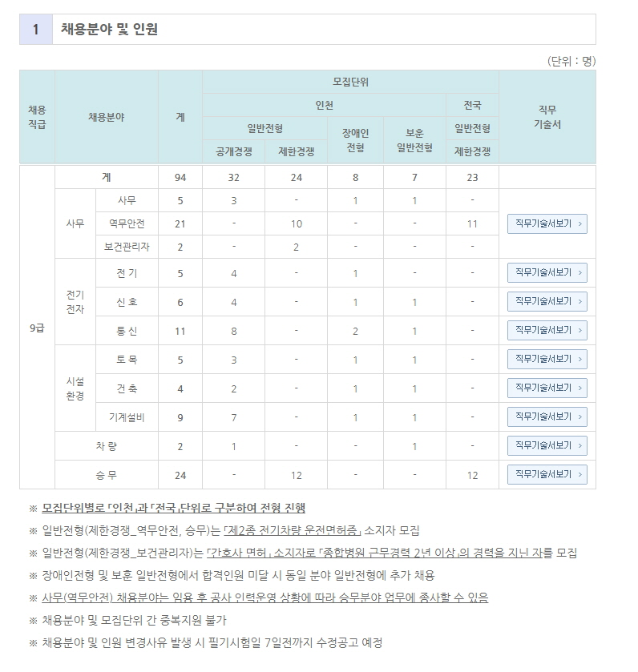Open 직무기술서보기 for the 전기 row
This screenshot has width=638, height=672.
tap(547, 273)
